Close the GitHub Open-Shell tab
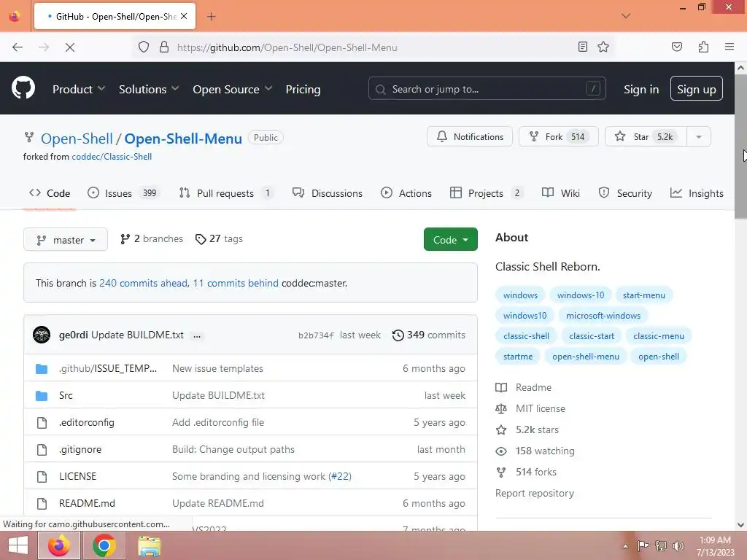The height and width of the screenshot is (560, 747). [x=184, y=16]
